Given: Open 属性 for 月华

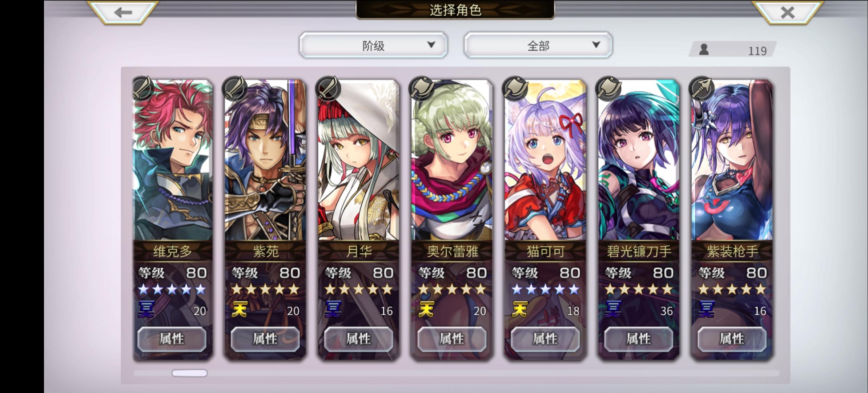Looking at the screenshot, I should [358, 339].
